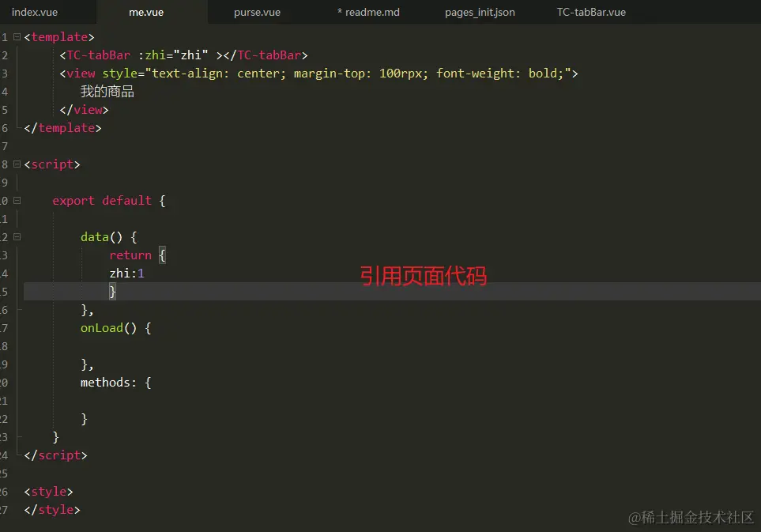The image size is (761, 532).
Task: Click the return keyword
Action: click(x=130, y=255)
